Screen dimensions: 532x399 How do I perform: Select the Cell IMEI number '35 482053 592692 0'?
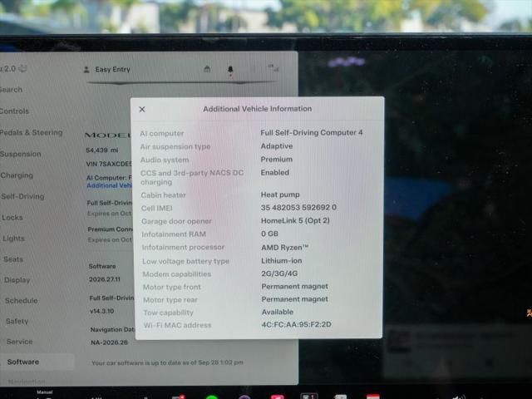[298, 208]
